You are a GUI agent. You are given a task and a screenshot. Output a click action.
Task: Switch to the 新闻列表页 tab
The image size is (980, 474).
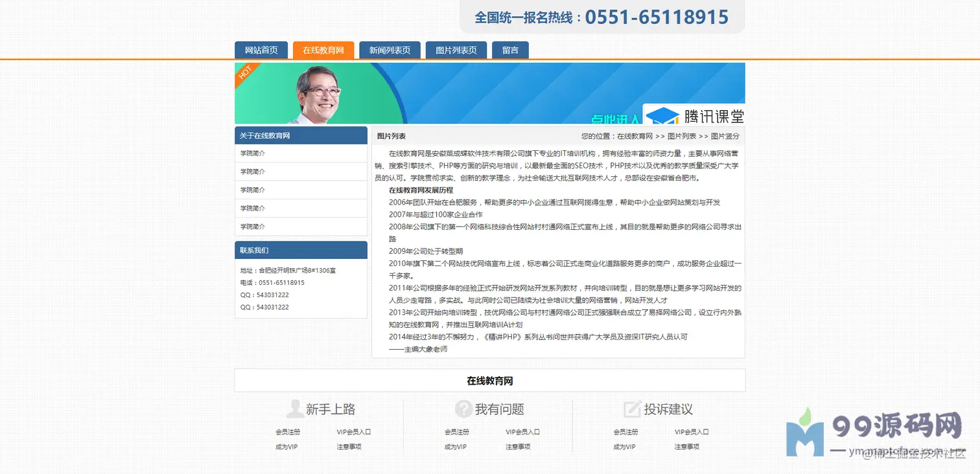point(390,51)
